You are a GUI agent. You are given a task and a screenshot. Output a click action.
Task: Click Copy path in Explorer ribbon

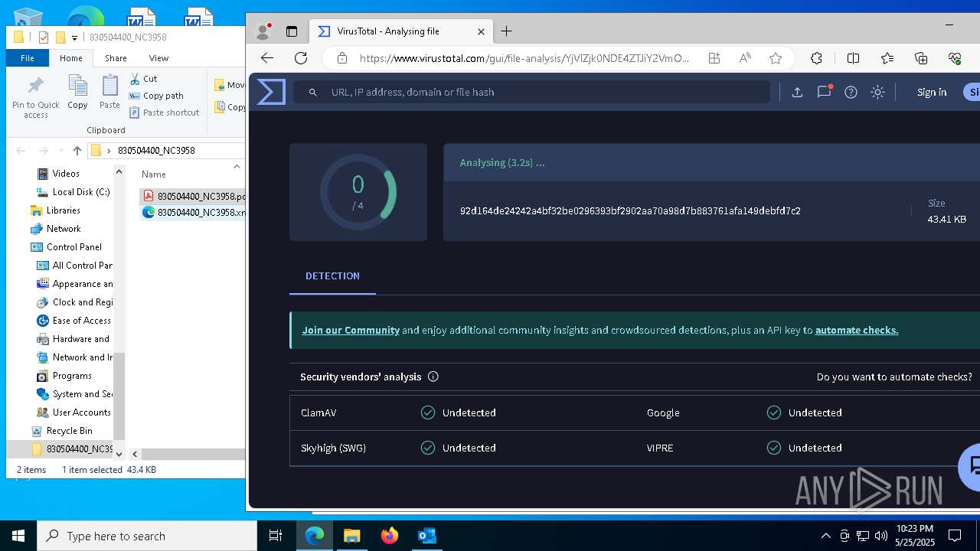pyautogui.click(x=156, y=96)
